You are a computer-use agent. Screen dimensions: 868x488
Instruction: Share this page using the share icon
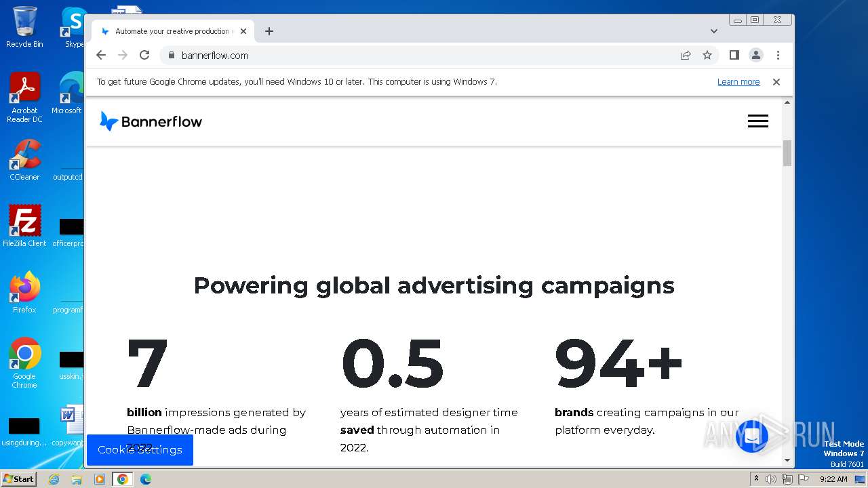pos(686,56)
